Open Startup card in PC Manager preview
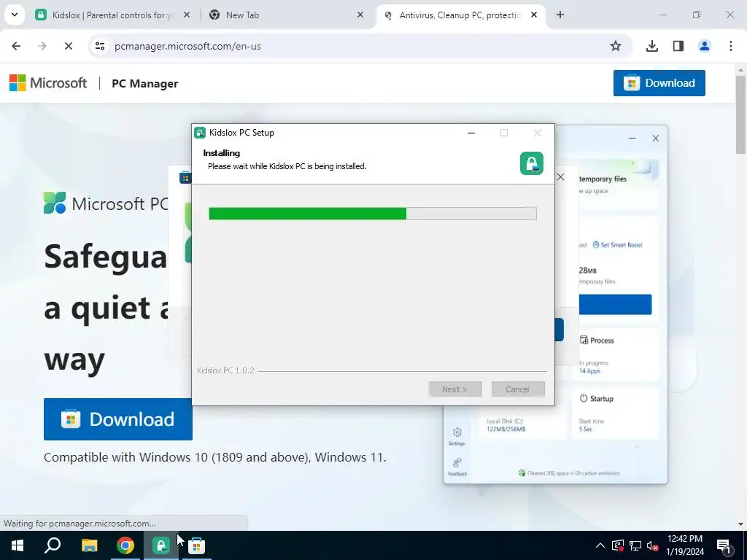This screenshot has height=560, width=747. tap(615, 413)
